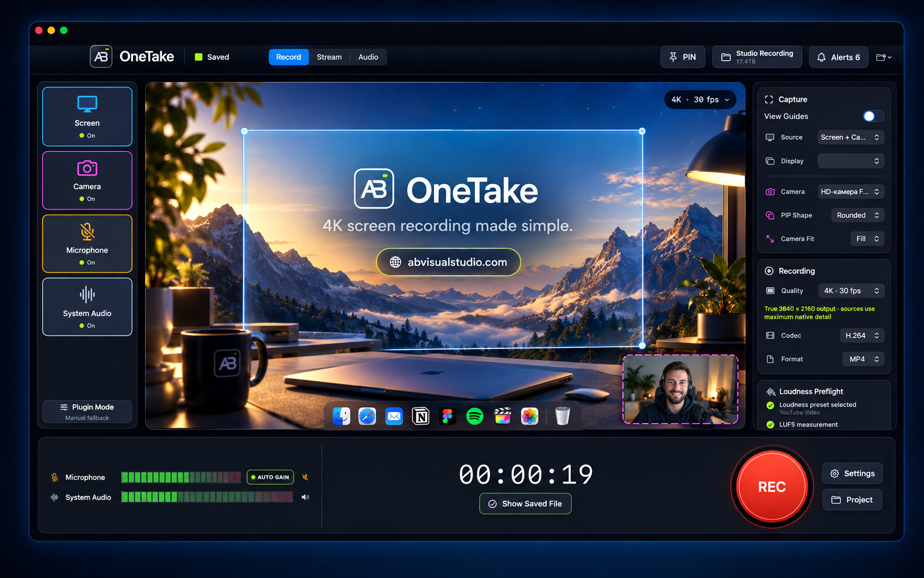Screen dimensions: 924x578
Task: Toggle the Camera source card
Action: point(87,180)
